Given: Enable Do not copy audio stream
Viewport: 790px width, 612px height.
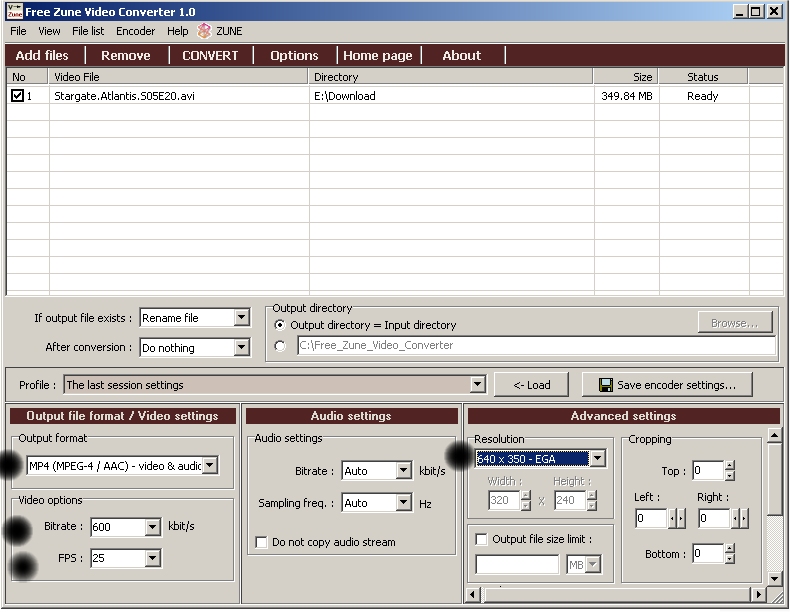Looking at the screenshot, I should pyautogui.click(x=261, y=542).
